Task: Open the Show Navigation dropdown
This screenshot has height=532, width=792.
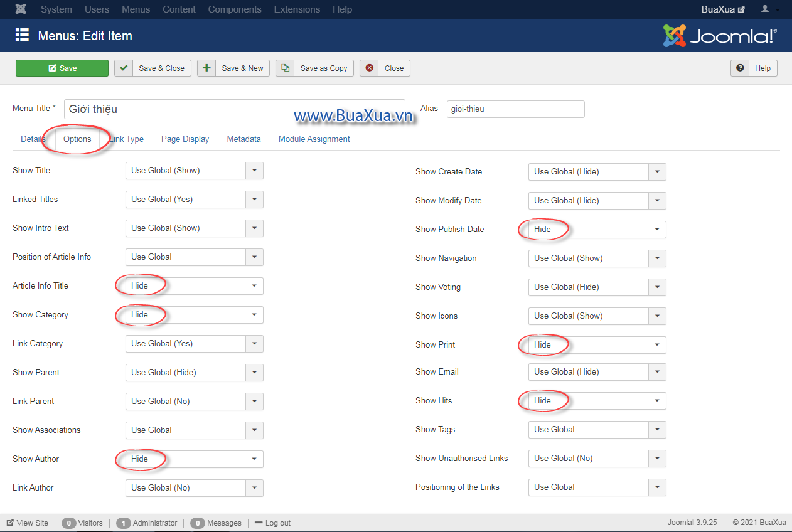Action: (597, 258)
